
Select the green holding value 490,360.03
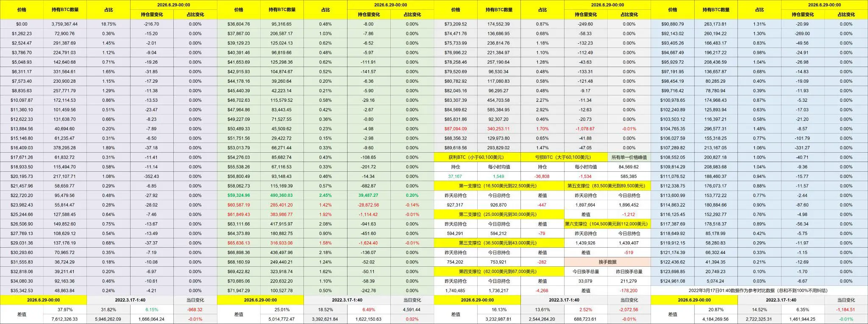(282, 196)
